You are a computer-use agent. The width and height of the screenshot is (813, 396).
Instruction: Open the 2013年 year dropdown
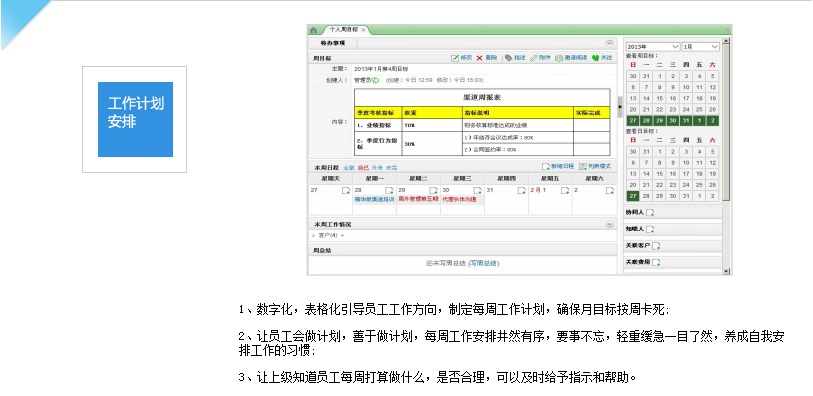(652, 47)
